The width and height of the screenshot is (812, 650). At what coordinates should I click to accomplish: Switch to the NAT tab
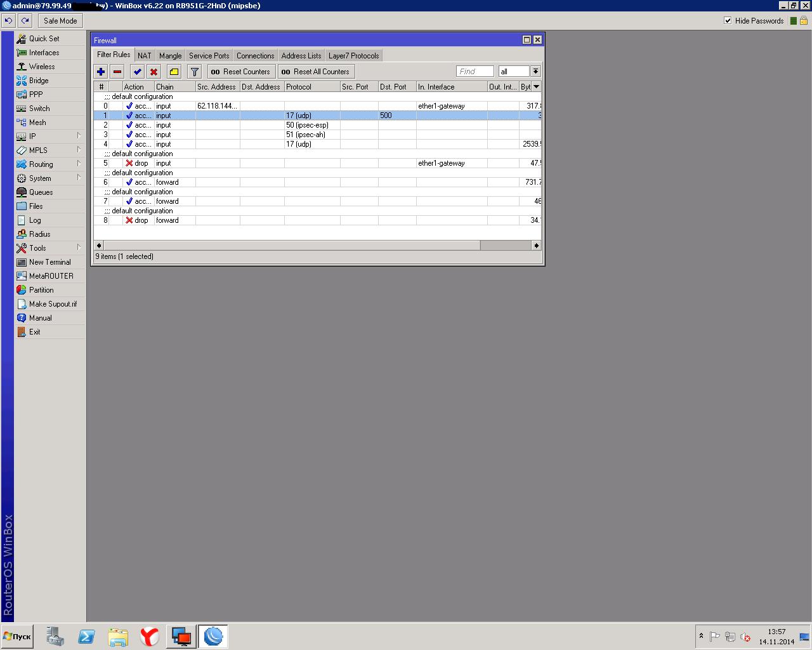[x=145, y=56]
